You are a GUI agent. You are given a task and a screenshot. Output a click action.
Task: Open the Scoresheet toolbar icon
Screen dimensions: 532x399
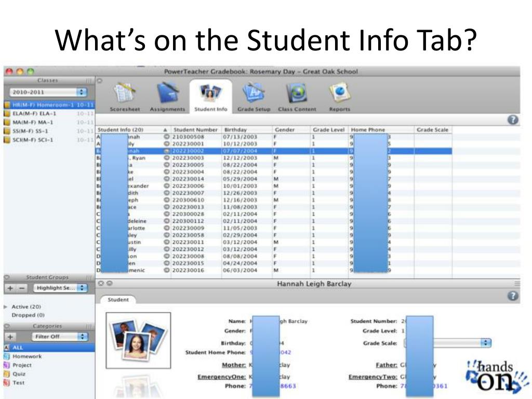pyautogui.click(x=125, y=97)
